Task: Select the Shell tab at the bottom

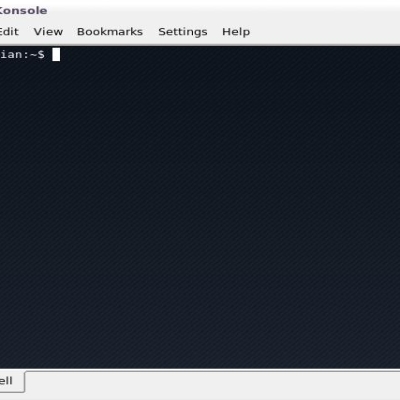Action: coord(12,381)
